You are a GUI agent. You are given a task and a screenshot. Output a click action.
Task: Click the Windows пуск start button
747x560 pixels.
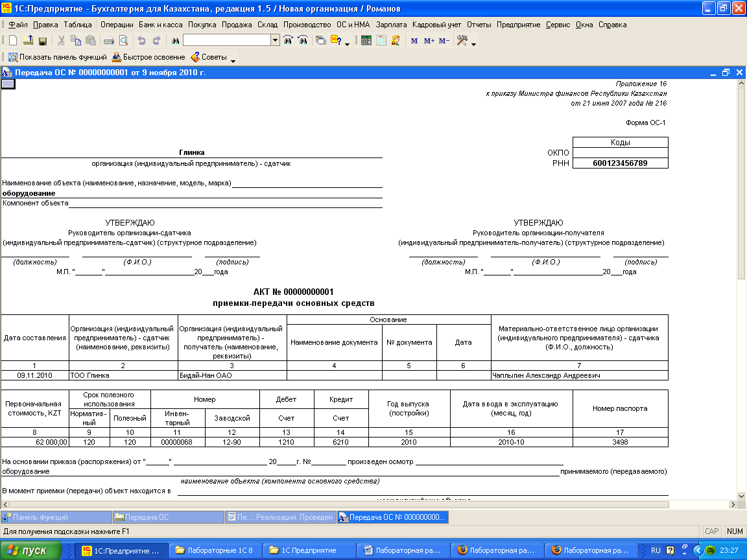31,550
